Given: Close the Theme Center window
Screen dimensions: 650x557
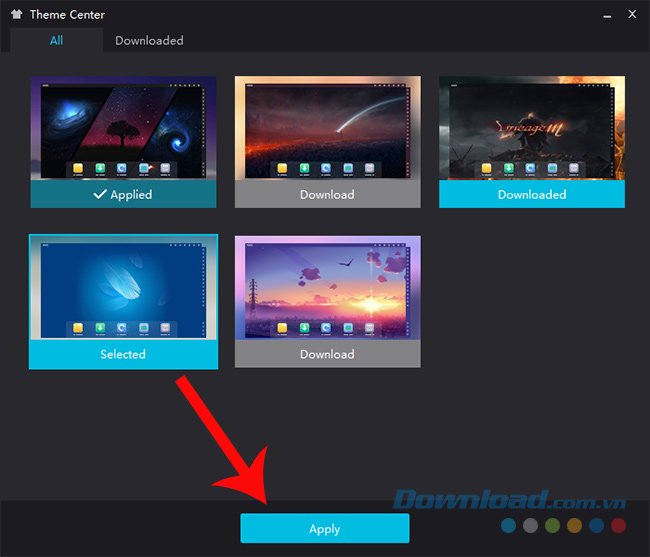Looking at the screenshot, I should coord(632,14).
